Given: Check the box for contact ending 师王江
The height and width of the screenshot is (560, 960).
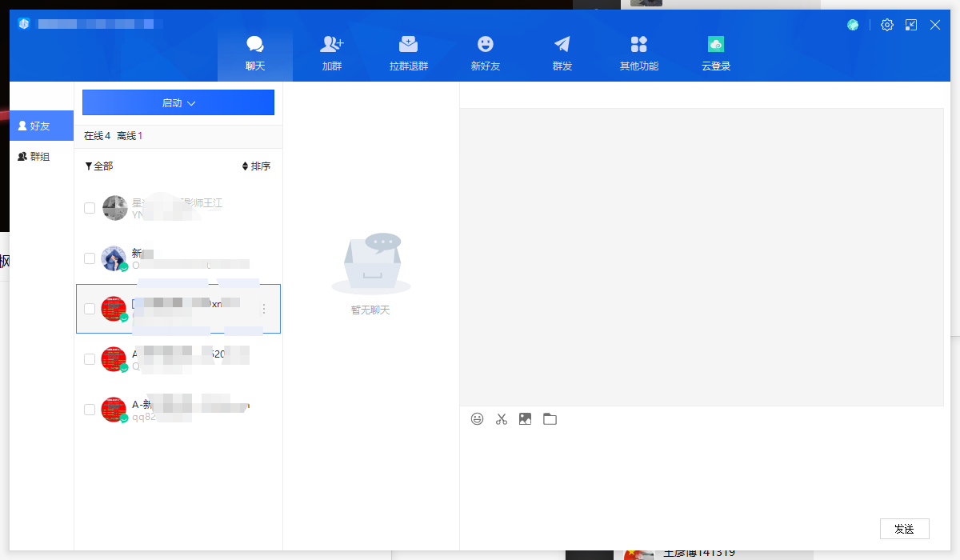Looking at the screenshot, I should coord(90,208).
